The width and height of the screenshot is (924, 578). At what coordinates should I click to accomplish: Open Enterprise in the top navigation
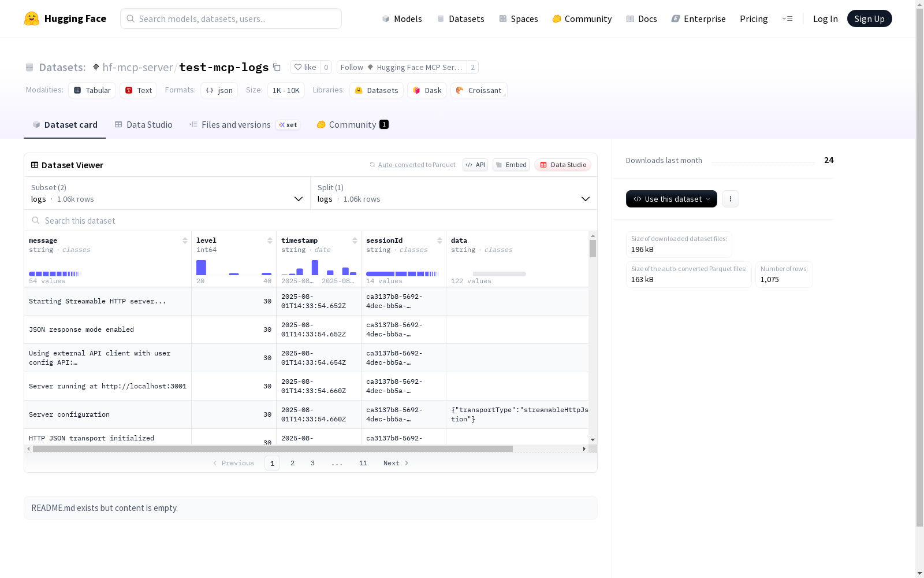tap(698, 18)
